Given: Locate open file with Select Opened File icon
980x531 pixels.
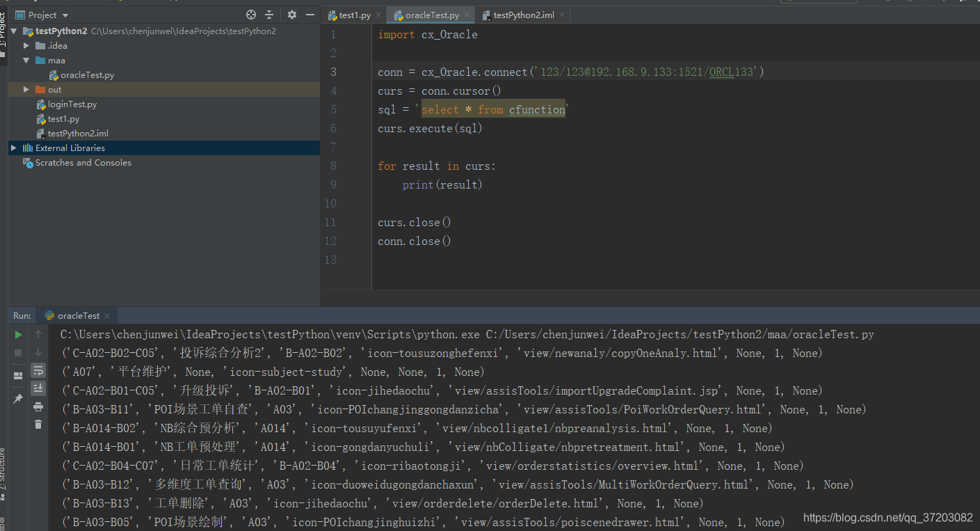Looking at the screenshot, I should (x=250, y=14).
